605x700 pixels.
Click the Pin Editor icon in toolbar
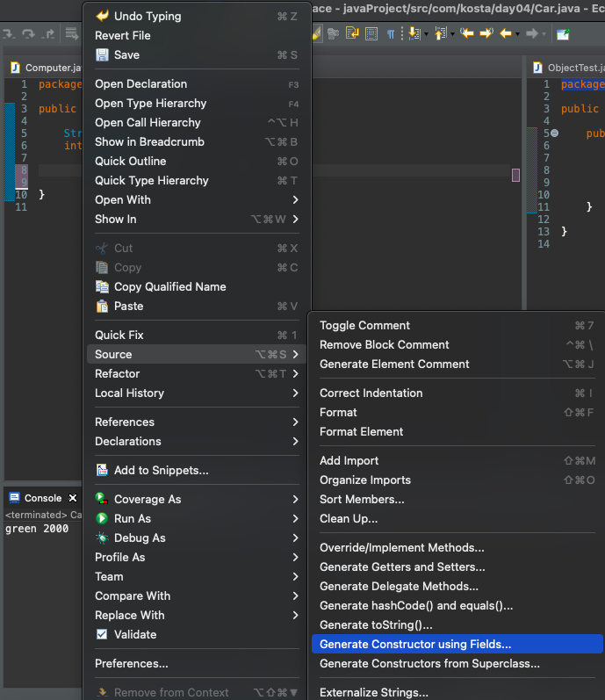tap(563, 34)
